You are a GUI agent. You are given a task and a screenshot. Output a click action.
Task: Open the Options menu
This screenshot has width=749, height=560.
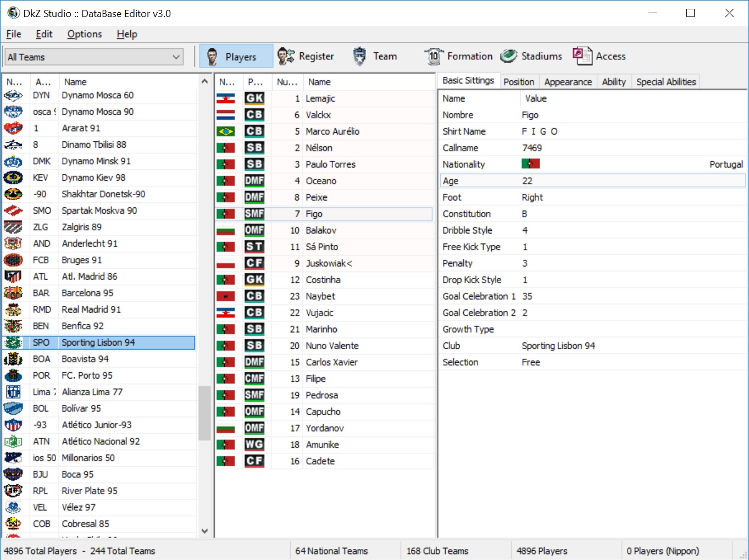[x=85, y=34]
